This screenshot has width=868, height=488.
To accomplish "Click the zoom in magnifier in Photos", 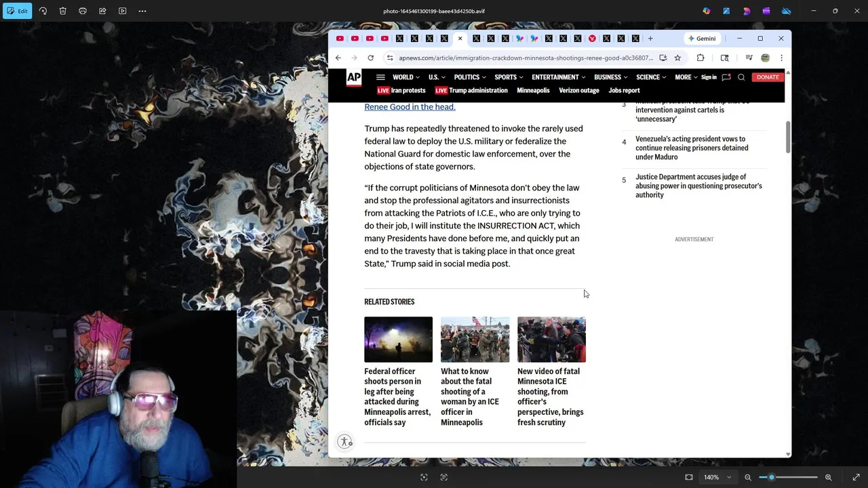I will (828, 477).
